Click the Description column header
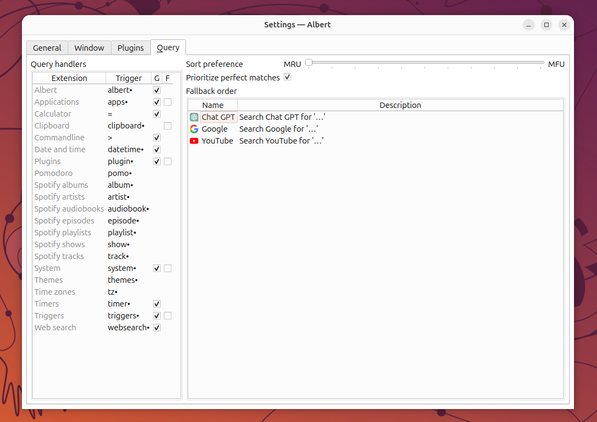597x422 pixels. pyautogui.click(x=400, y=105)
